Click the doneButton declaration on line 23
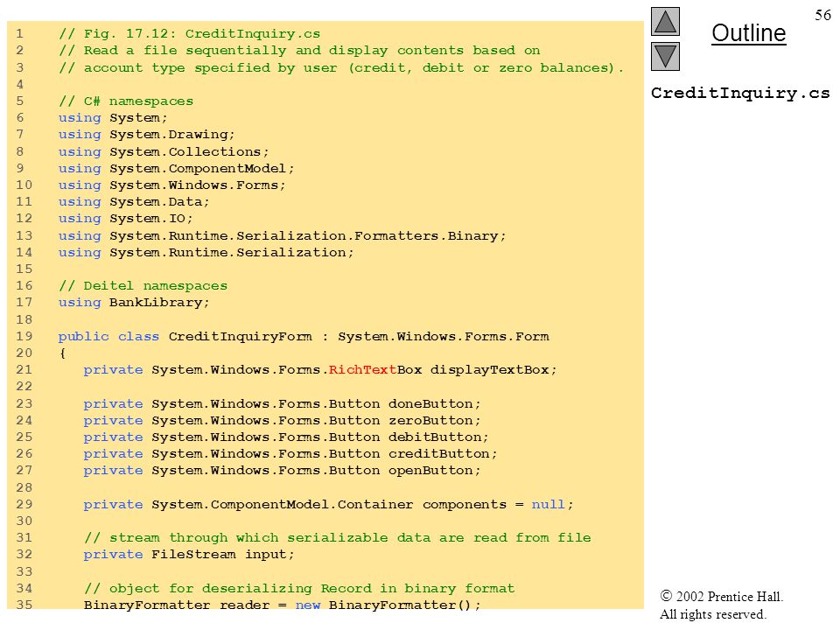The height and width of the screenshot is (630, 840). 283,404
